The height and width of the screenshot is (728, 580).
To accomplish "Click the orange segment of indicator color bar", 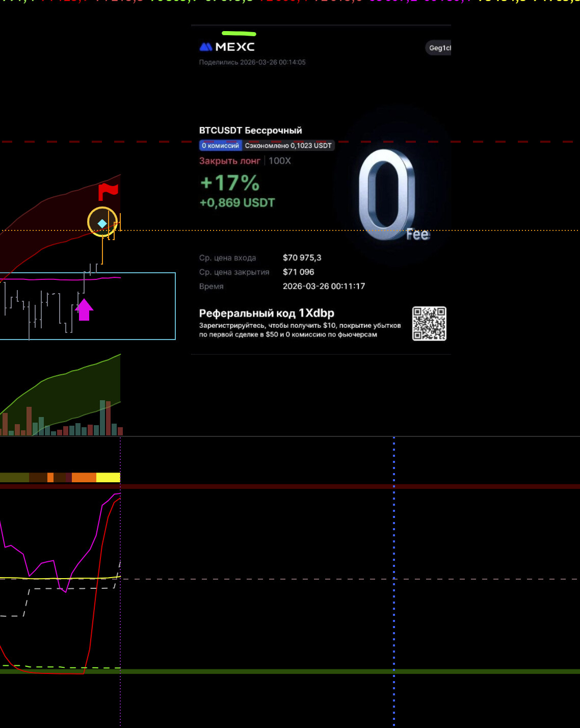I will point(84,477).
